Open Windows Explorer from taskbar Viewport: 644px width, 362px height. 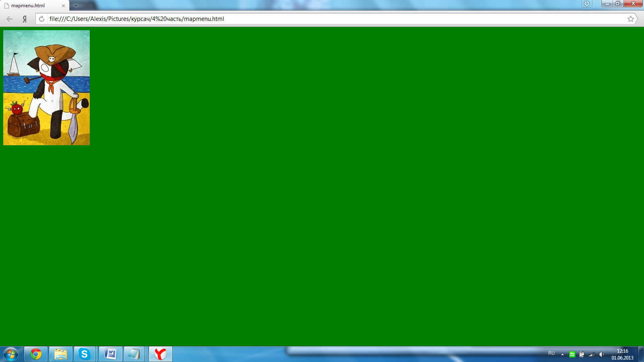point(61,354)
